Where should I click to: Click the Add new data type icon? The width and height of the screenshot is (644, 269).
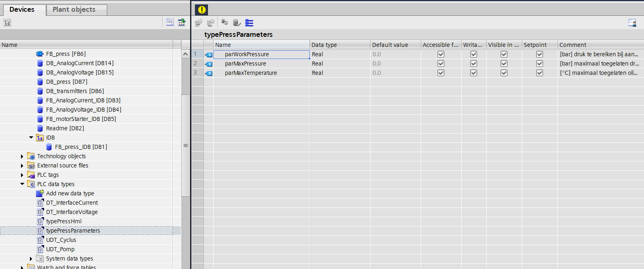pyautogui.click(x=40, y=193)
